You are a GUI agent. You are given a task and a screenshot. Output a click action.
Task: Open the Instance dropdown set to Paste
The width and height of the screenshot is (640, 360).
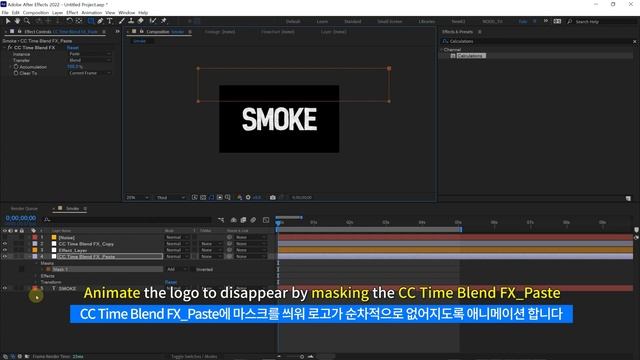[89, 54]
